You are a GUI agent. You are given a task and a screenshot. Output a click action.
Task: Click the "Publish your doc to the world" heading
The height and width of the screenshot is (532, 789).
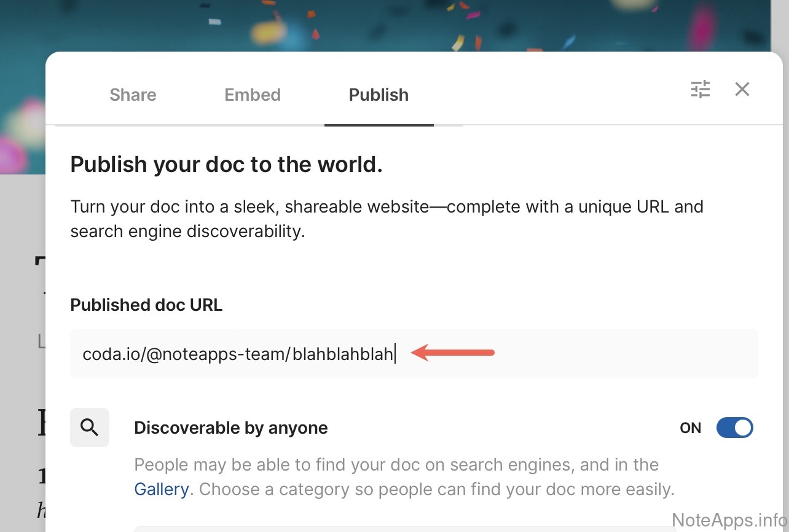tap(226, 165)
